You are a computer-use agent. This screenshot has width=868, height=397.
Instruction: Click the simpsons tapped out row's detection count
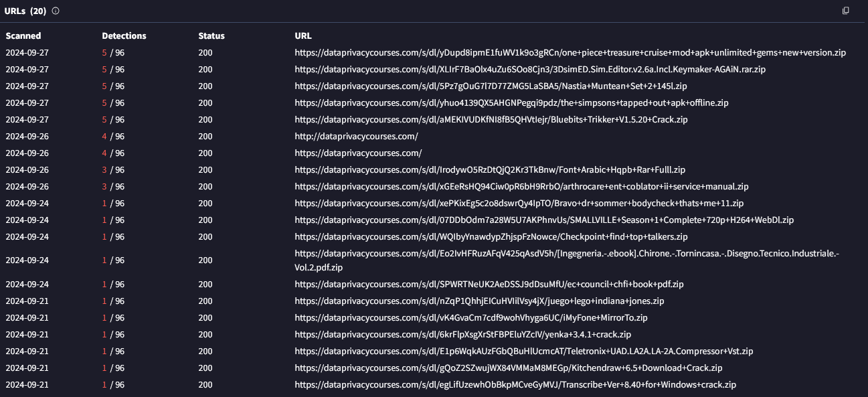pyautogui.click(x=113, y=103)
